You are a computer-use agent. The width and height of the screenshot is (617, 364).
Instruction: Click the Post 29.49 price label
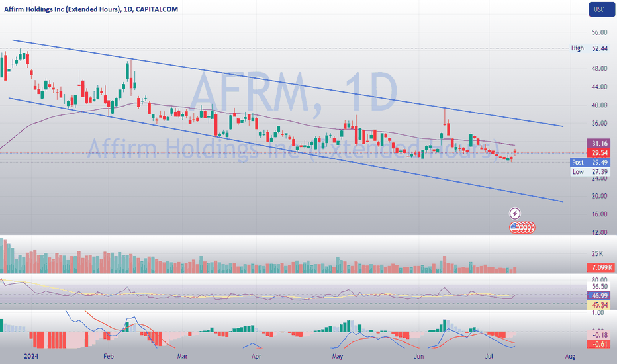(x=591, y=163)
